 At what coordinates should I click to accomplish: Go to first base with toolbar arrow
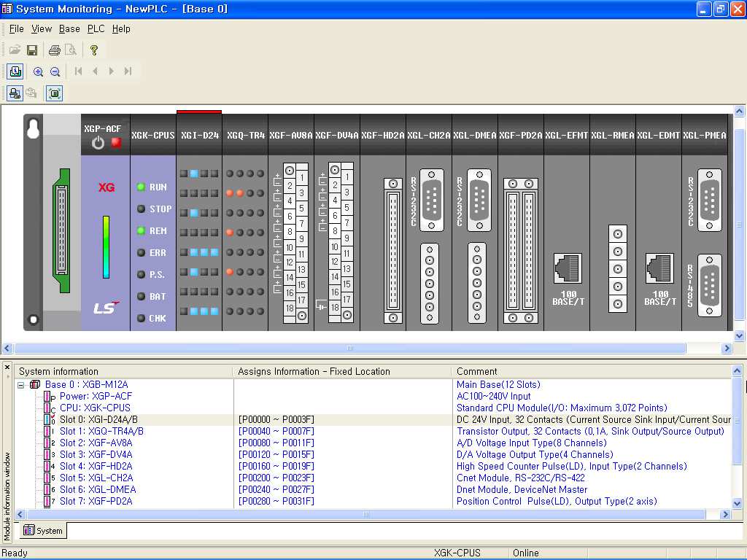[78, 71]
